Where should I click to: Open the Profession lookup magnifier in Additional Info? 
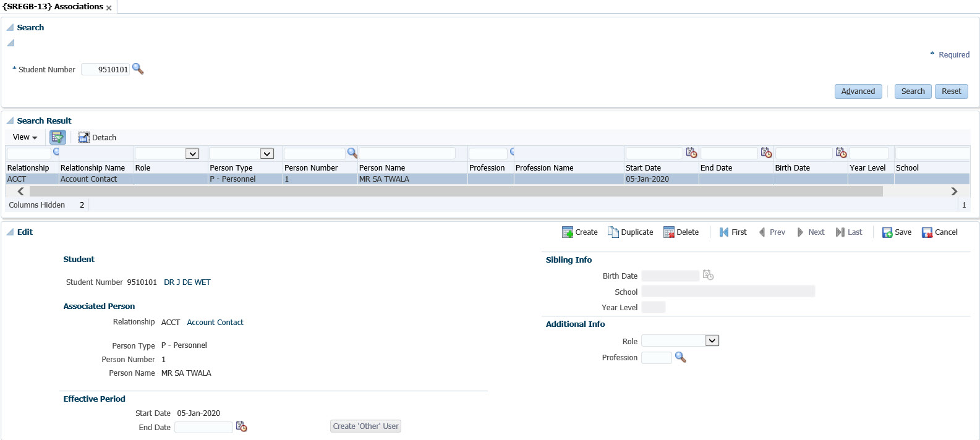(x=680, y=357)
